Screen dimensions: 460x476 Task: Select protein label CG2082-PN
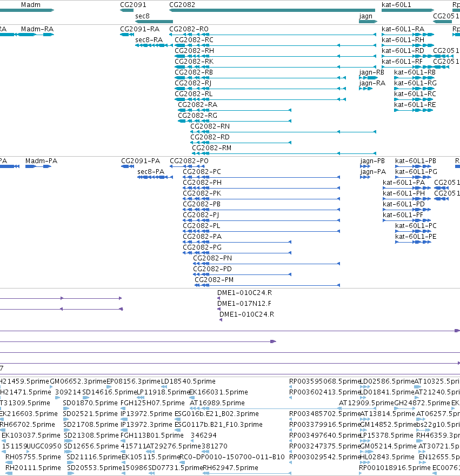pos(212,258)
